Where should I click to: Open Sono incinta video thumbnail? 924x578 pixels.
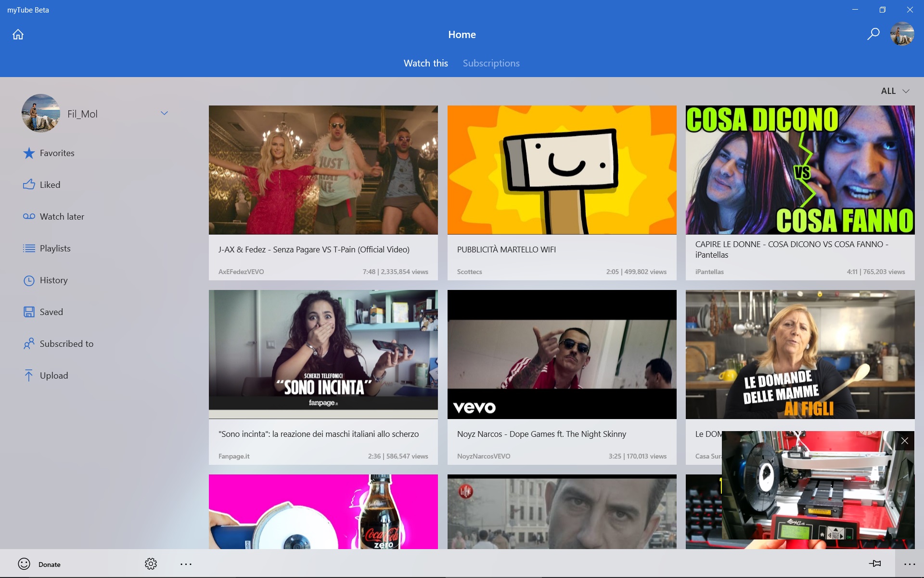click(x=323, y=355)
